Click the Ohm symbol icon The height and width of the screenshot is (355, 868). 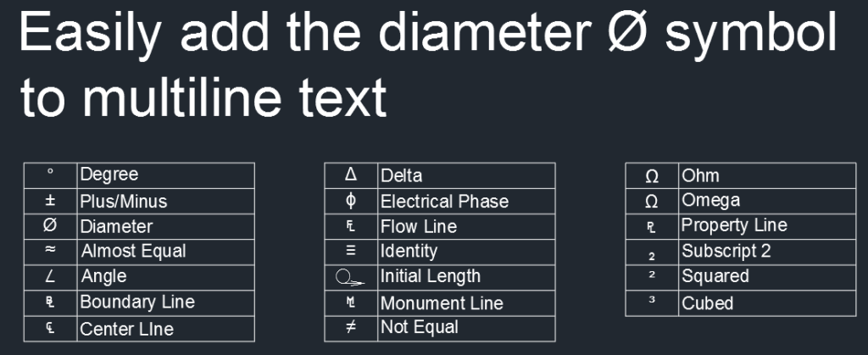pyautogui.click(x=652, y=176)
